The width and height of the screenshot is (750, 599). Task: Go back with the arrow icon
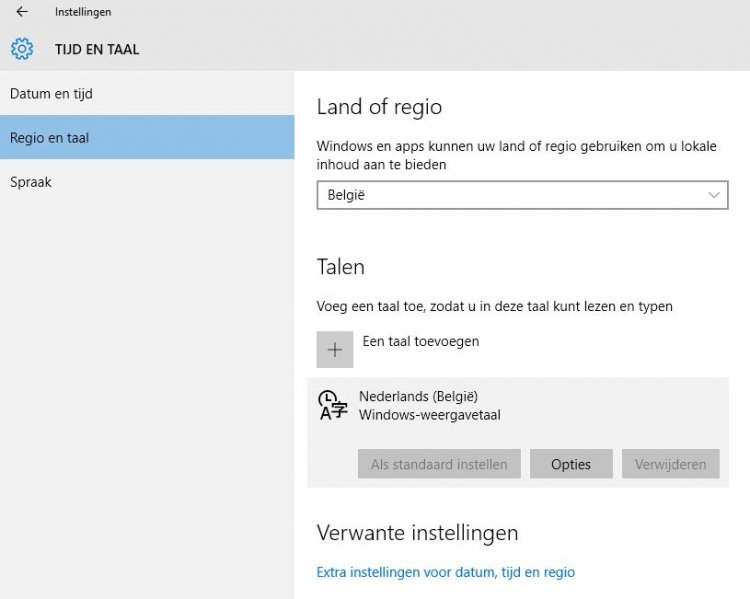click(21, 12)
